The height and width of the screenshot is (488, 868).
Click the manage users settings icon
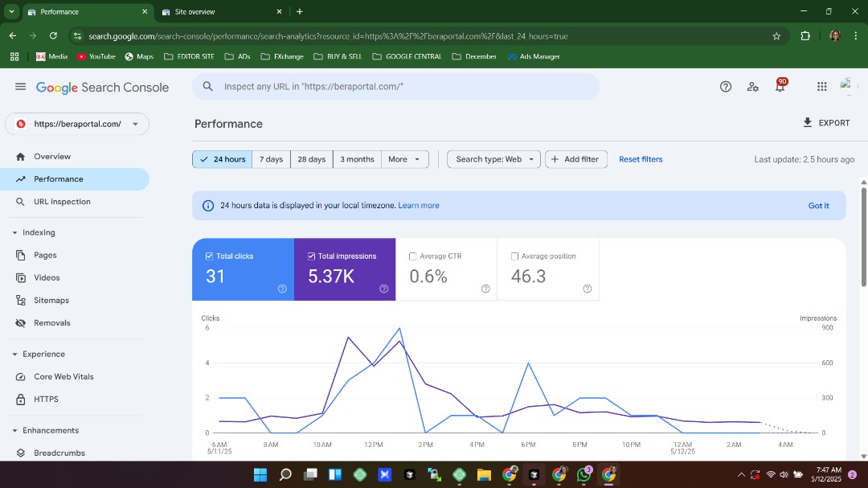point(752,87)
